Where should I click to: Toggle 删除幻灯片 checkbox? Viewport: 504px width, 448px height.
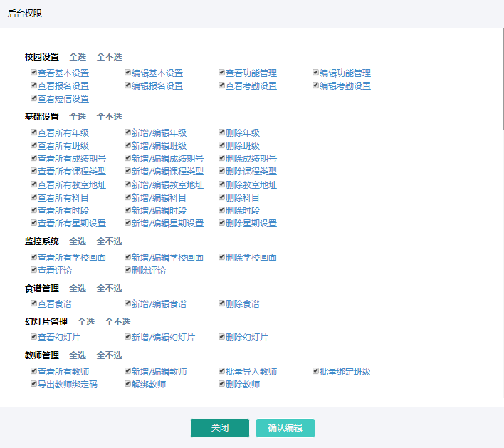pyautogui.click(x=221, y=337)
